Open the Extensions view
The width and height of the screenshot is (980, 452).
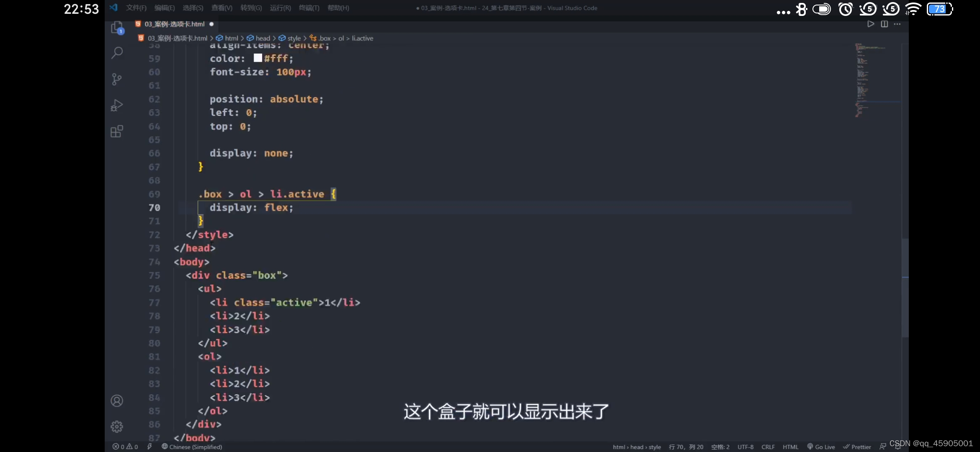click(x=116, y=131)
